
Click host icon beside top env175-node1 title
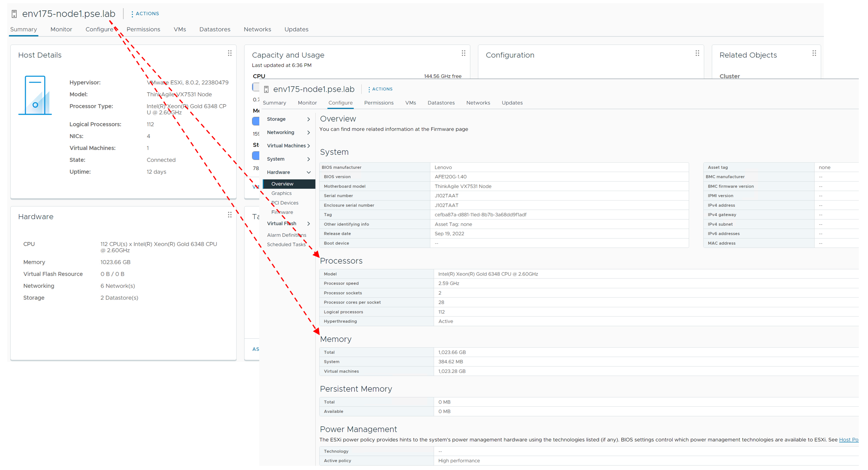[14, 14]
